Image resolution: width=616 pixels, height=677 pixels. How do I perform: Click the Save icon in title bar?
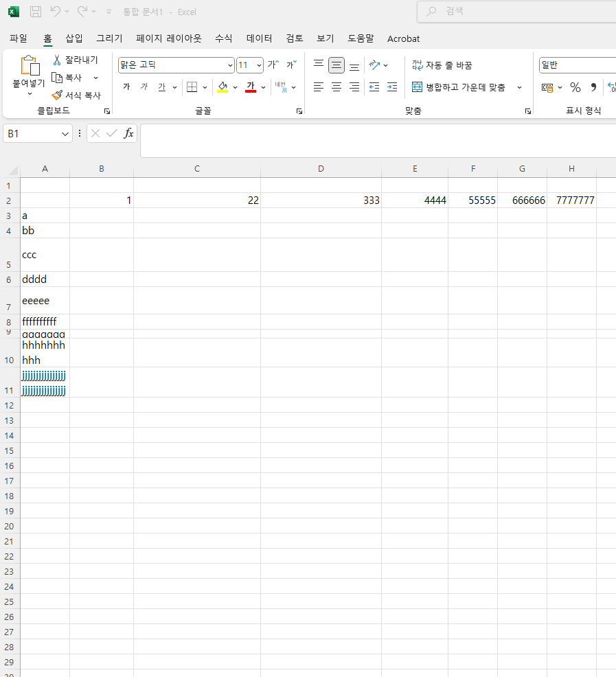coord(36,12)
